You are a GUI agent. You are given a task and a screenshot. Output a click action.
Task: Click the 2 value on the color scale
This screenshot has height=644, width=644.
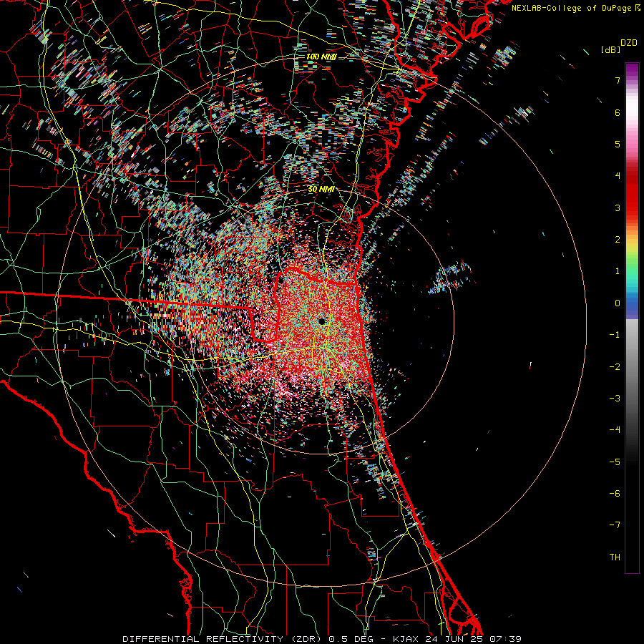(x=618, y=240)
